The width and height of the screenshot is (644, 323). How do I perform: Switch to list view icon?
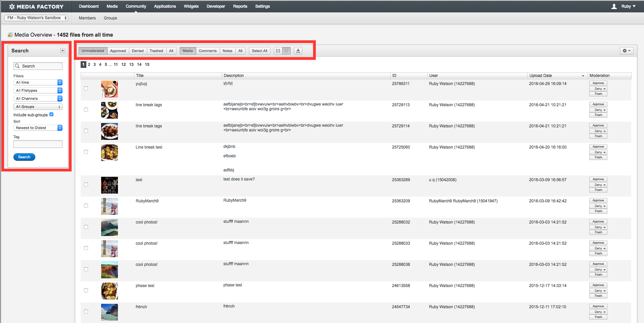pyautogui.click(x=286, y=51)
